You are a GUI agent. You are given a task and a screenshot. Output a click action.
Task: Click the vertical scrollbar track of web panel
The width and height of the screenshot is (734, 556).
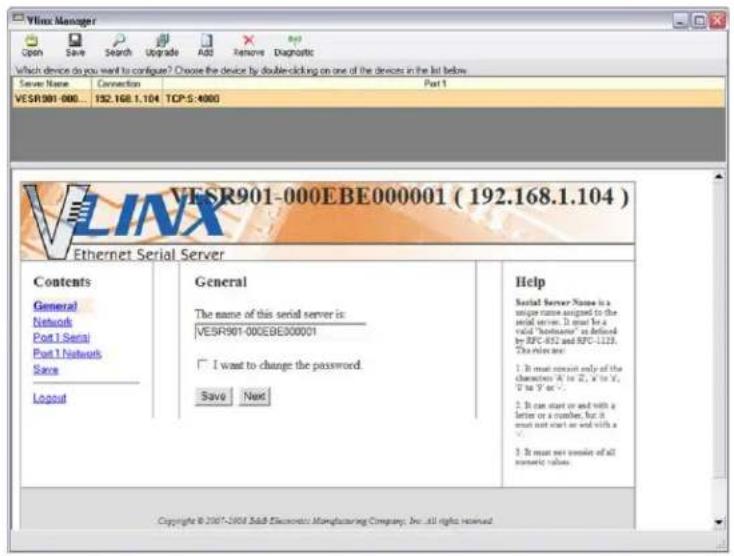(x=719, y=349)
